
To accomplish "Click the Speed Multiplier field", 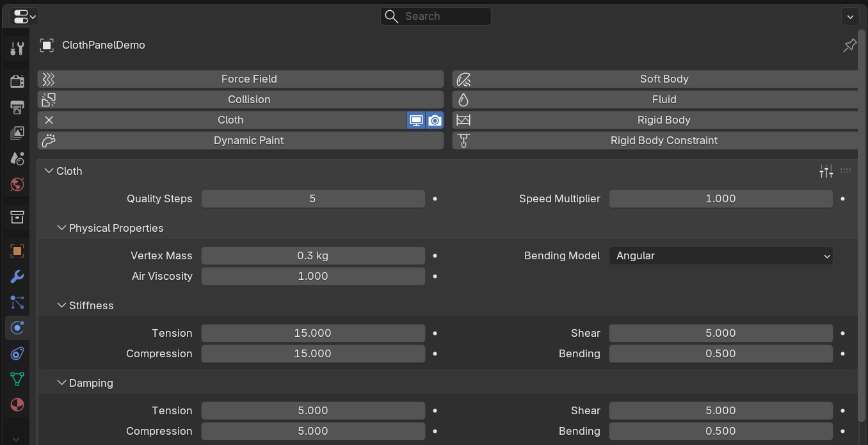I will pyautogui.click(x=721, y=198).
